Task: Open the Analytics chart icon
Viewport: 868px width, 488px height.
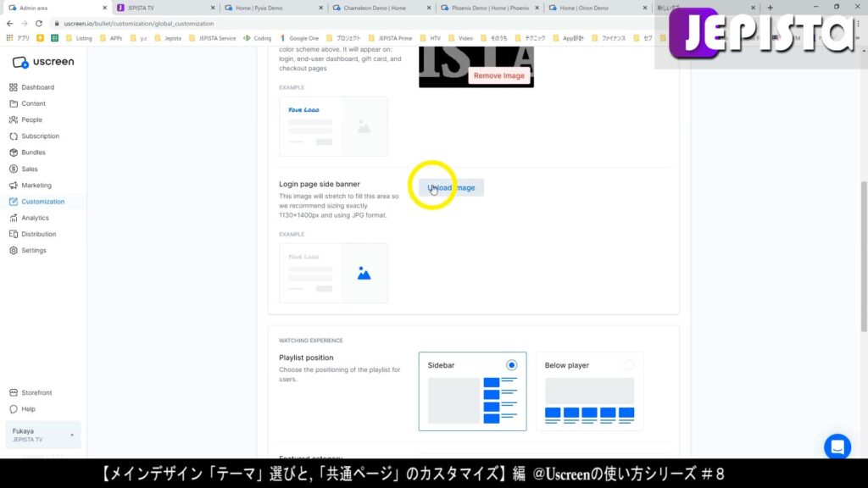Action: point(14,218)
